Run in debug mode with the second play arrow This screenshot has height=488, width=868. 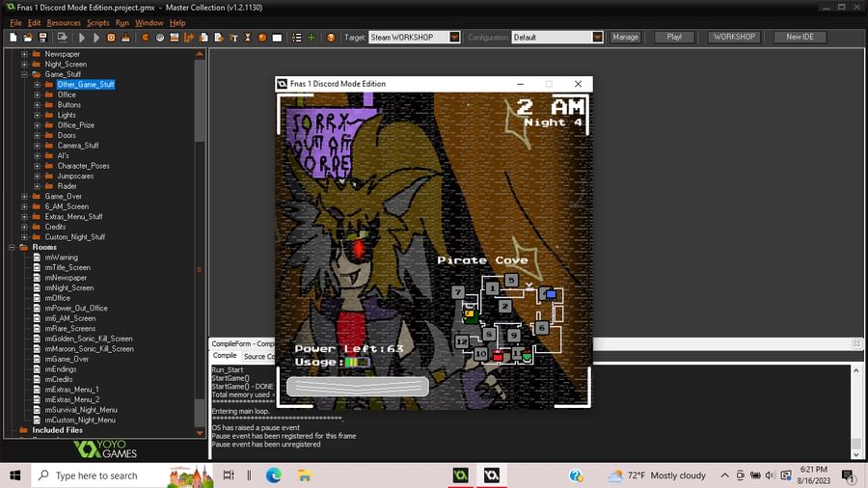96,38
